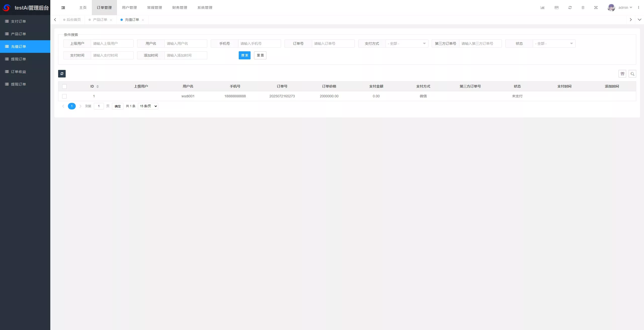
Task: Open the 支付时间 date input
Action: point(112,55)
